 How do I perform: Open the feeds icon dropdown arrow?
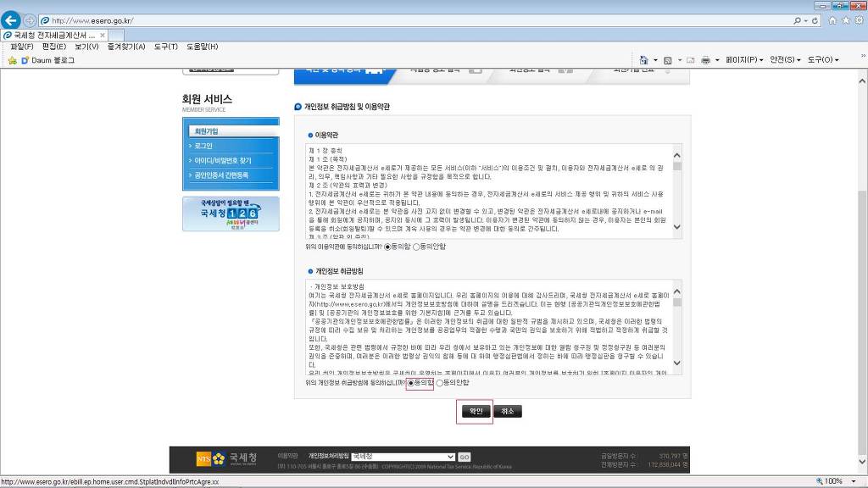[679, 60]
